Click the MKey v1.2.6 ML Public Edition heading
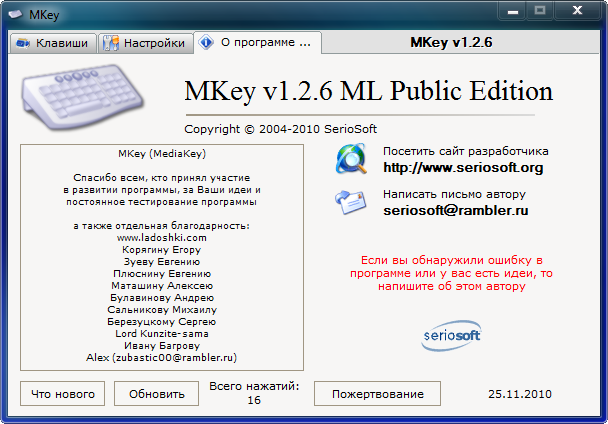Image resolution: width=608 pixels, height=424 pixels. coord(368,91)
